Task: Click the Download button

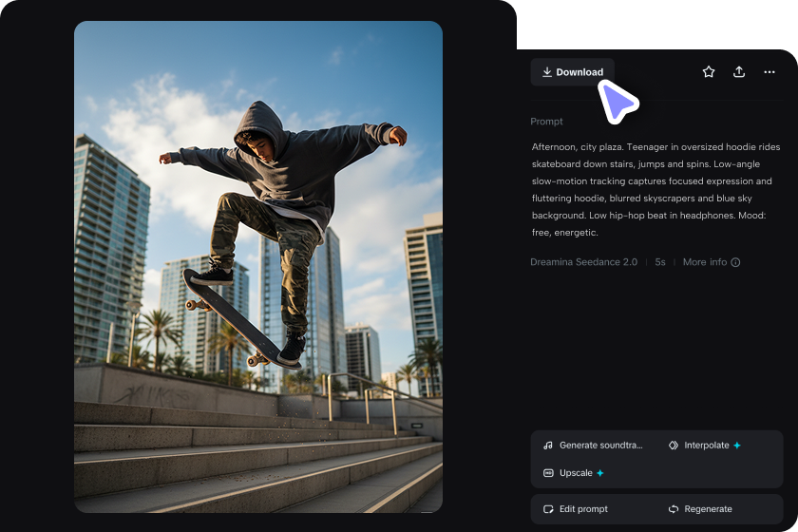Action: point(573,72)
